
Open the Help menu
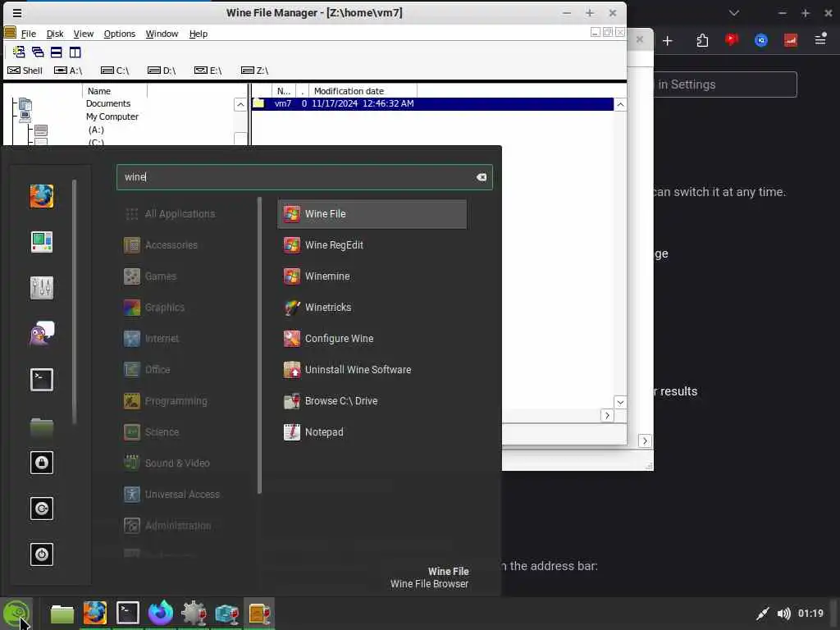click(x=199, y=34)
